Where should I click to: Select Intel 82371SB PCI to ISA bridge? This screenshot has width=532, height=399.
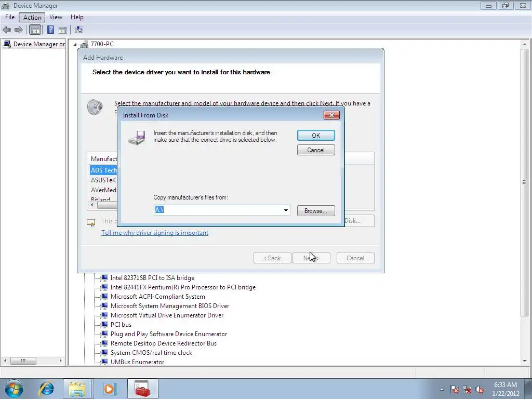coord(152,278)
